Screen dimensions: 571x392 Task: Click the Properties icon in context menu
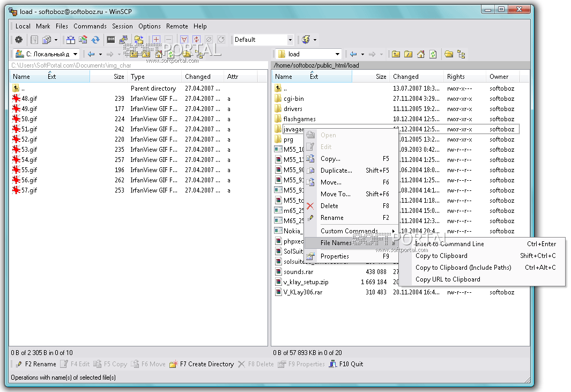point(310,256)
